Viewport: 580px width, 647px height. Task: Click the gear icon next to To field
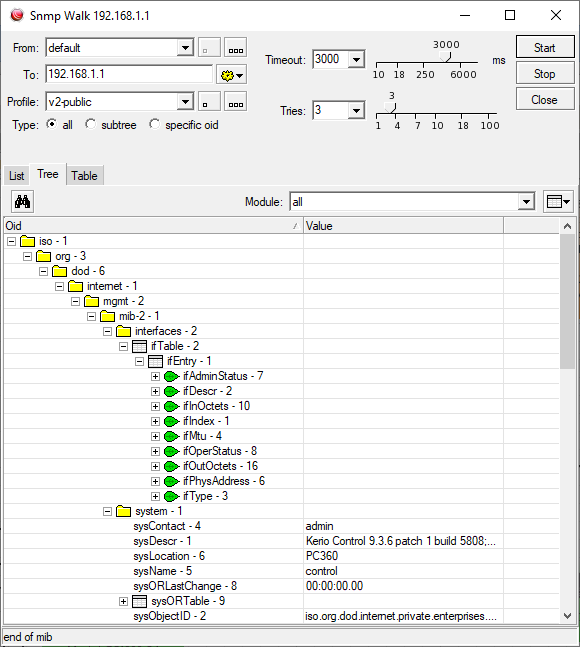(232, 75)
